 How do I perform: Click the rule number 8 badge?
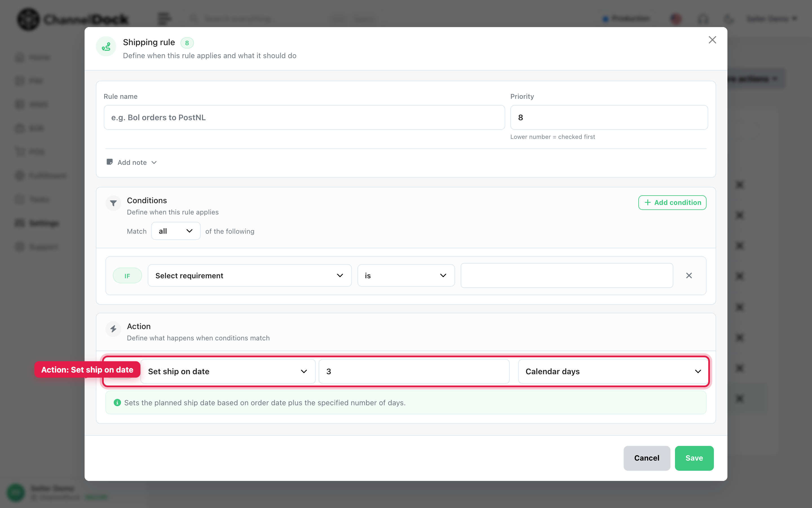tap(187, 43)
